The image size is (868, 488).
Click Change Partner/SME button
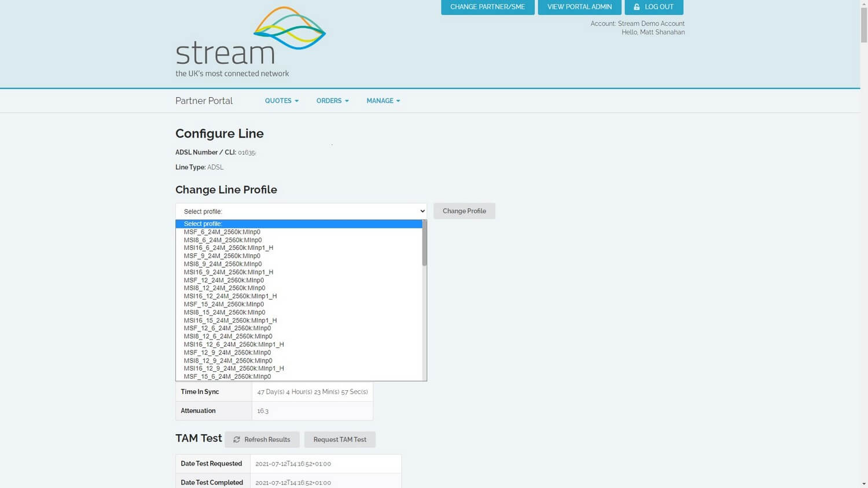tap(487, 7)
